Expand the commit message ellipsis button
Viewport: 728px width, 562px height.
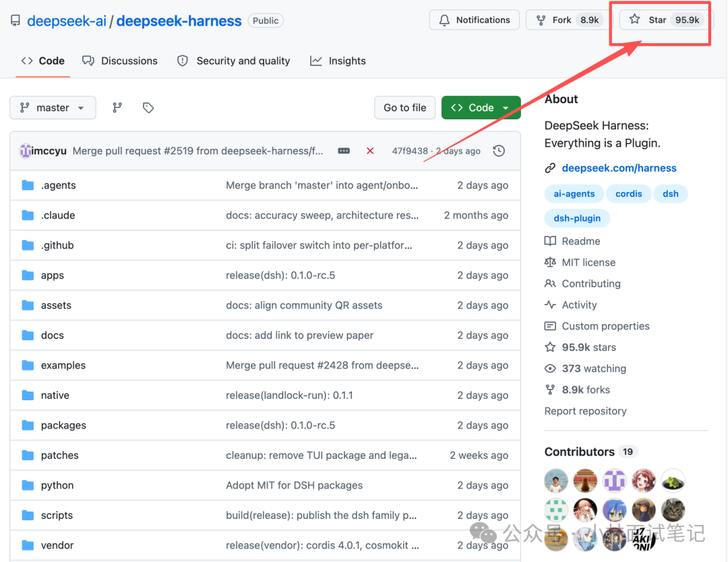pos(344,151)
